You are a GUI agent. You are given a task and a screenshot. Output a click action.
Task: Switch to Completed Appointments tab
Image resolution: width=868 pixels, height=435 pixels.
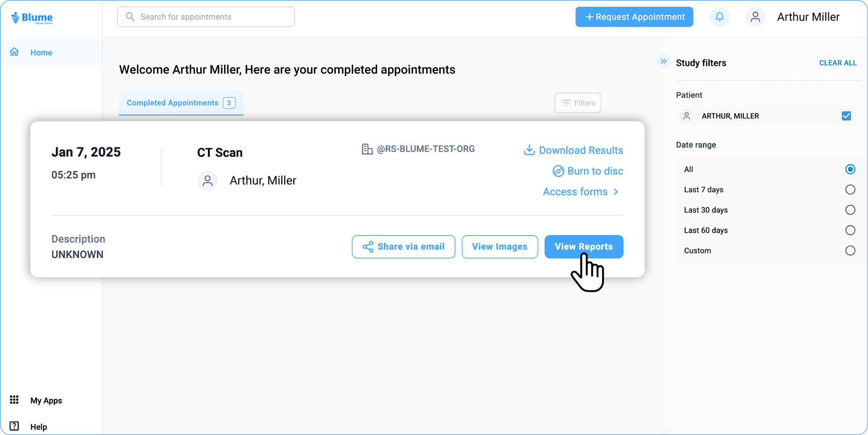pos(181,103)
